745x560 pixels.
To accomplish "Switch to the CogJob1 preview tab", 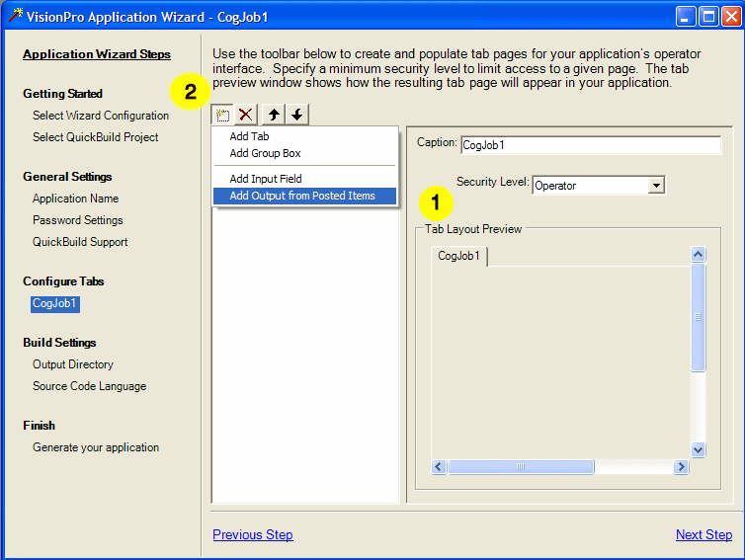I will coord(459,256).
